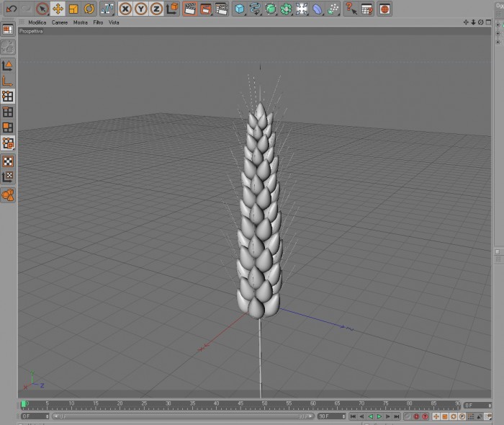Toggle the viewport maximize icon
The width and height of the screenshot is (504, 425).
tap(488, 22)
